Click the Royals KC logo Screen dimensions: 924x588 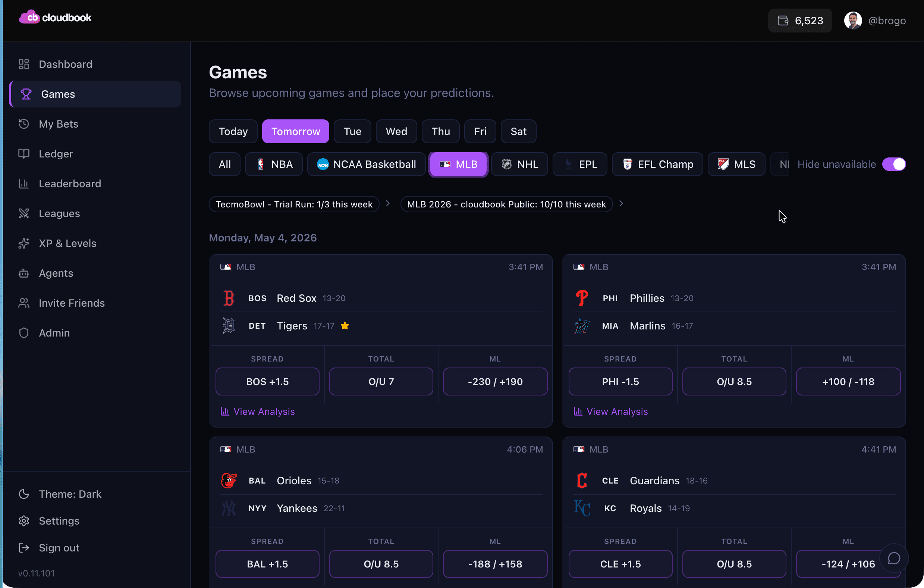click(x=582, y=508)
